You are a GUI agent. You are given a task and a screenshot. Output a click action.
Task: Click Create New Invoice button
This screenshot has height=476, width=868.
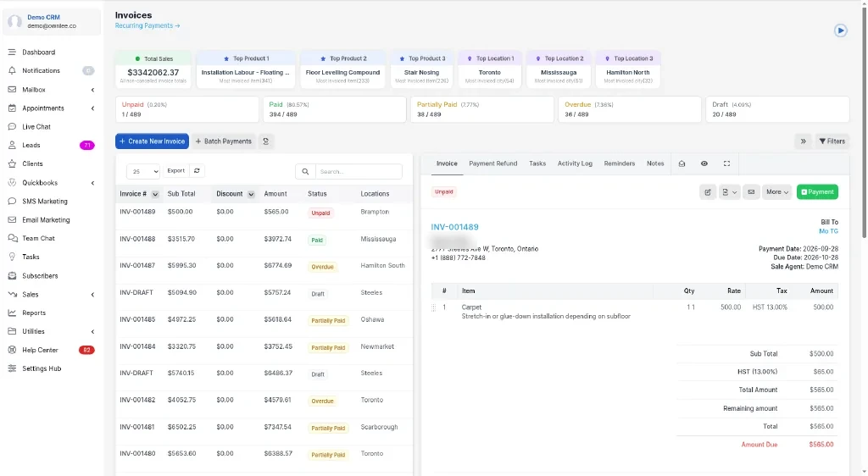152,141
